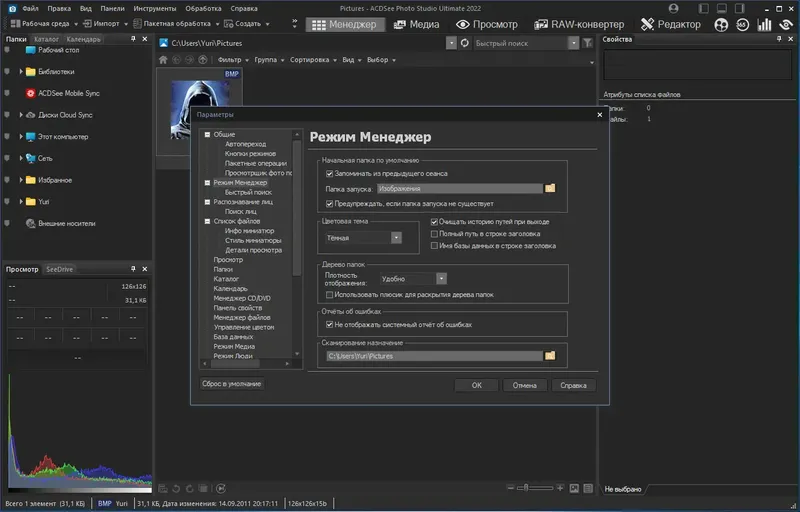Toggle Предупреждать, если папка запуска не существует
This screenshot has width=800, height=512.
(330, 204)
